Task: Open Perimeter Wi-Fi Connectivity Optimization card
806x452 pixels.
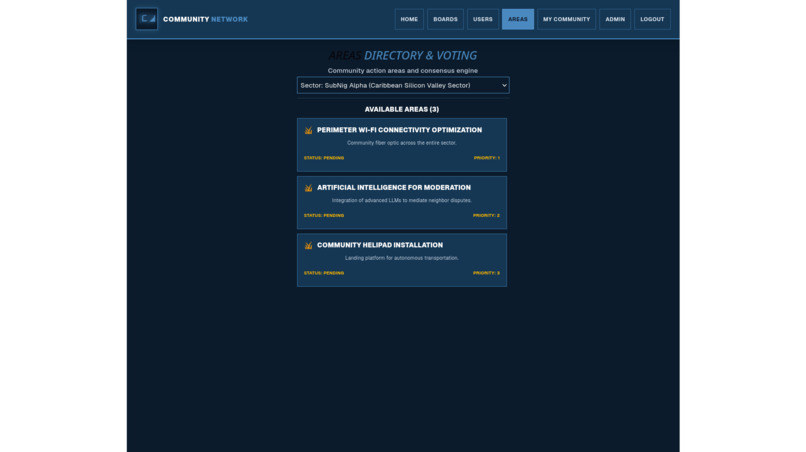Action: (x=402, y=145)
